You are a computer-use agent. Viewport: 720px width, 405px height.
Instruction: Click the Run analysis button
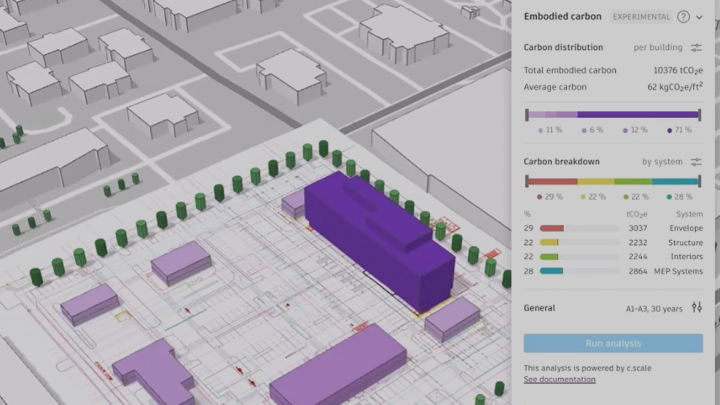(x=613, y=343)
